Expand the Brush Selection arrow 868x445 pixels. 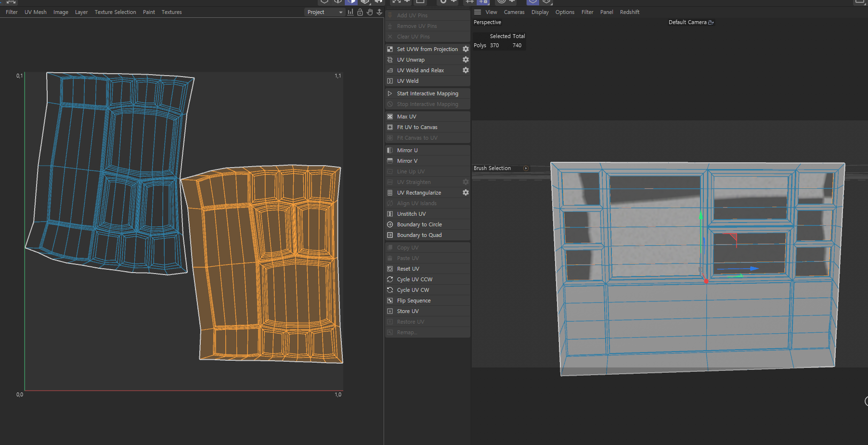tap(526, 168)
